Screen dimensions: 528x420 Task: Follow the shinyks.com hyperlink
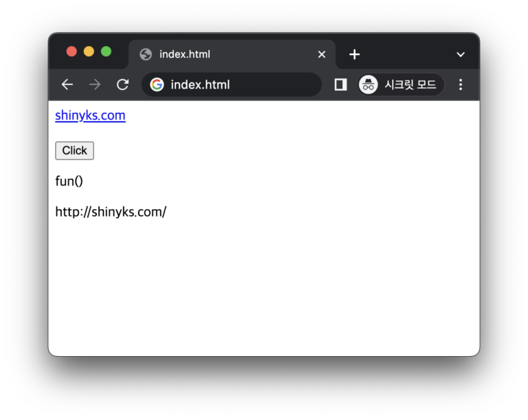(90, 115)
